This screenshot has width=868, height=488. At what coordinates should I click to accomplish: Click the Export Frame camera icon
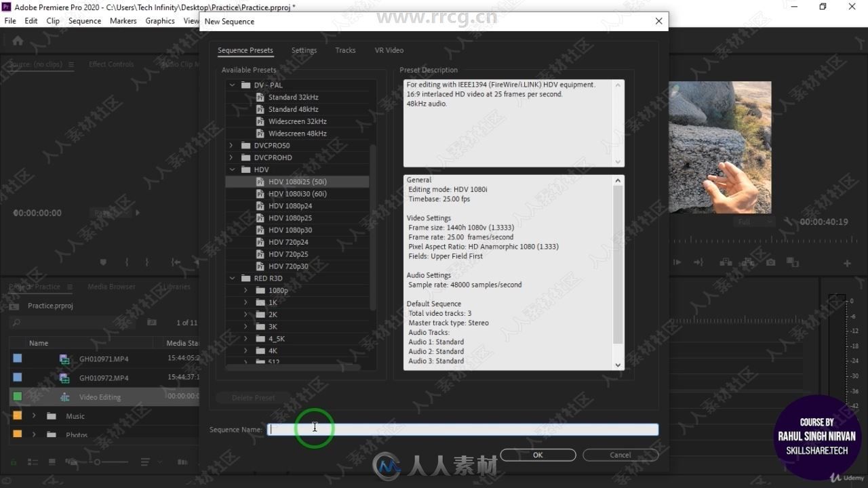pos(770,262)
